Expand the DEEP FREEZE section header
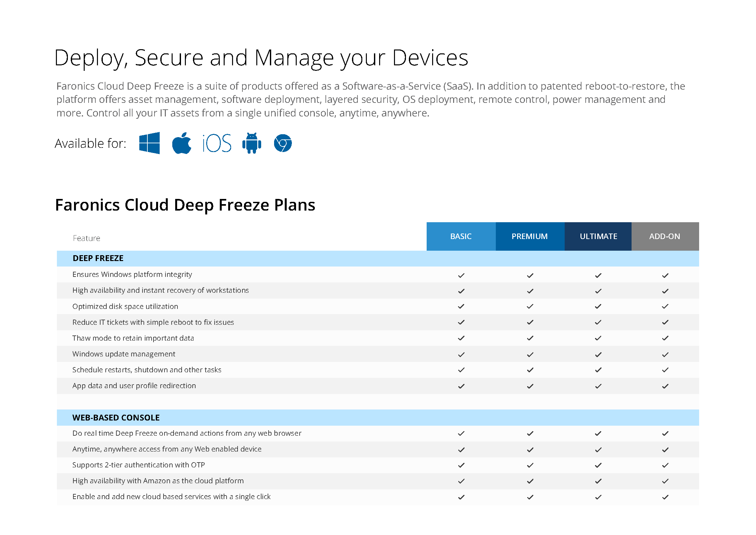This screenshot has height=535, width=756. [98, 258]
